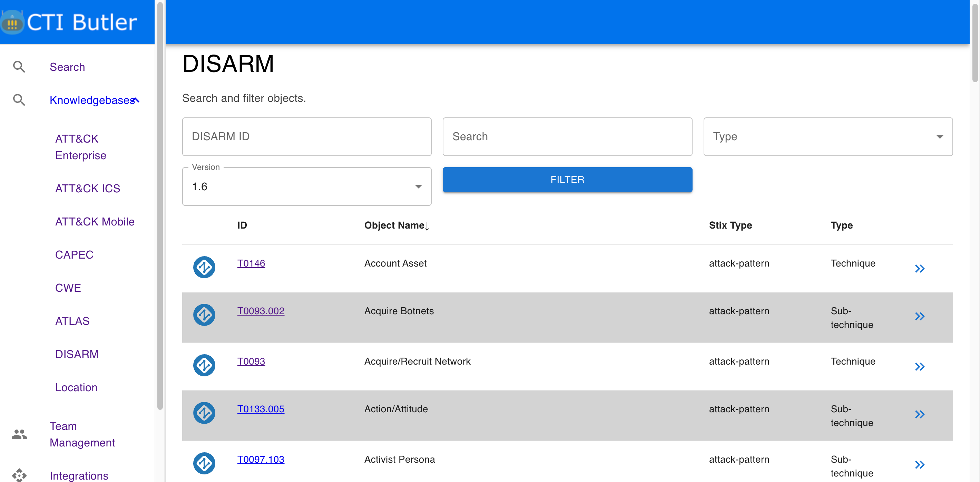Click the Team Management people icon
Image resolution: width=980 pixels, height=482 pixels.
pyautogui.click(x=19, y=434)
